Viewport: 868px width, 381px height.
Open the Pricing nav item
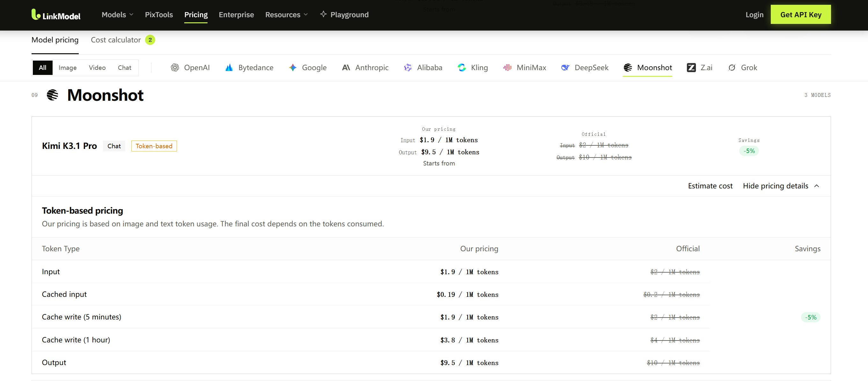(196, 14)
